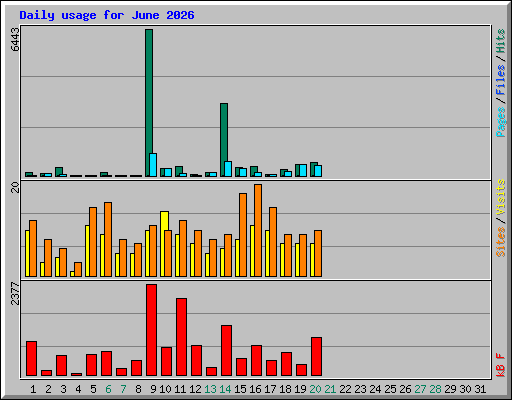This screenshot has width=512, height=400.
Task: Click the 2377 axis label of the KB chart
Action: (15, 294)
